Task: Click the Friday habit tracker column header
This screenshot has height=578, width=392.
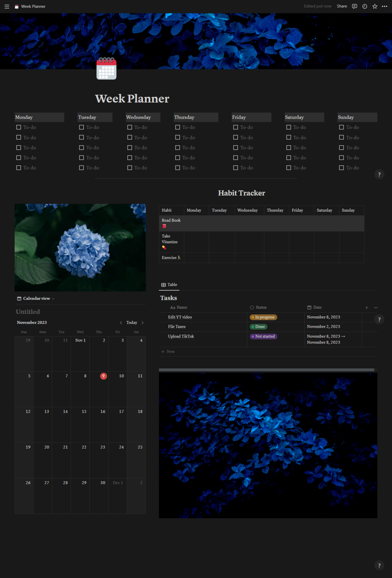Action: click(x=302, y=210)
